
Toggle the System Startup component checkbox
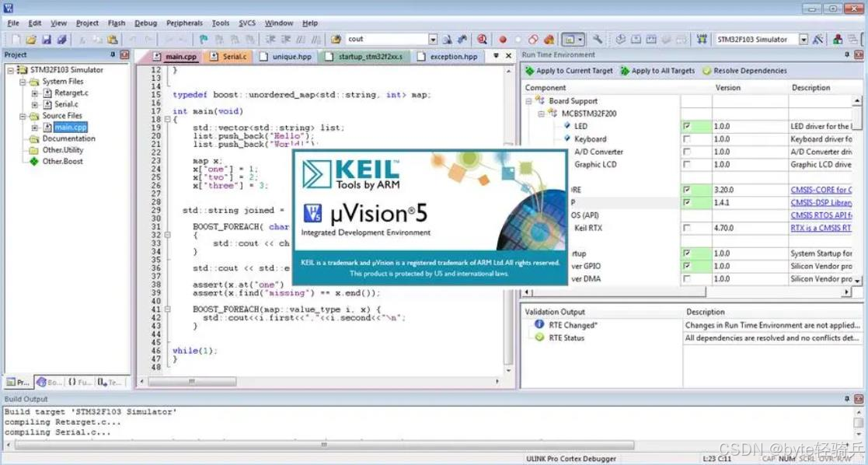687,253
